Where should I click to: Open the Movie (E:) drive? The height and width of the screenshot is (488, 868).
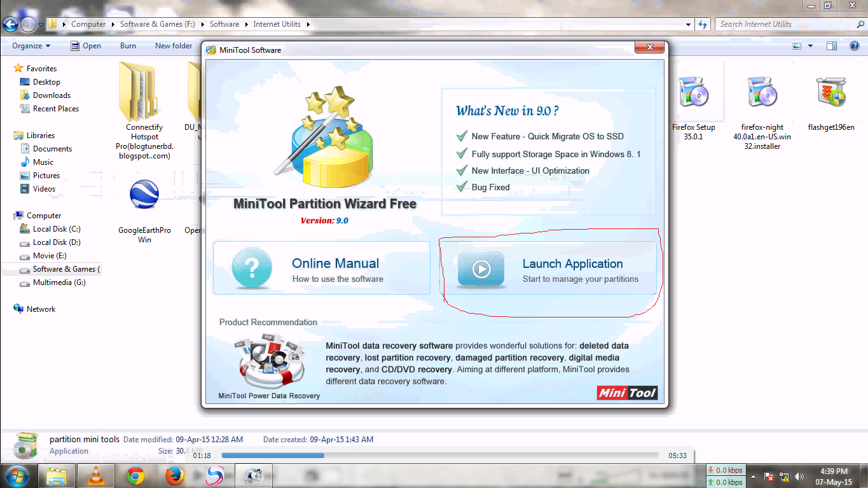click(x=50, y=256)
